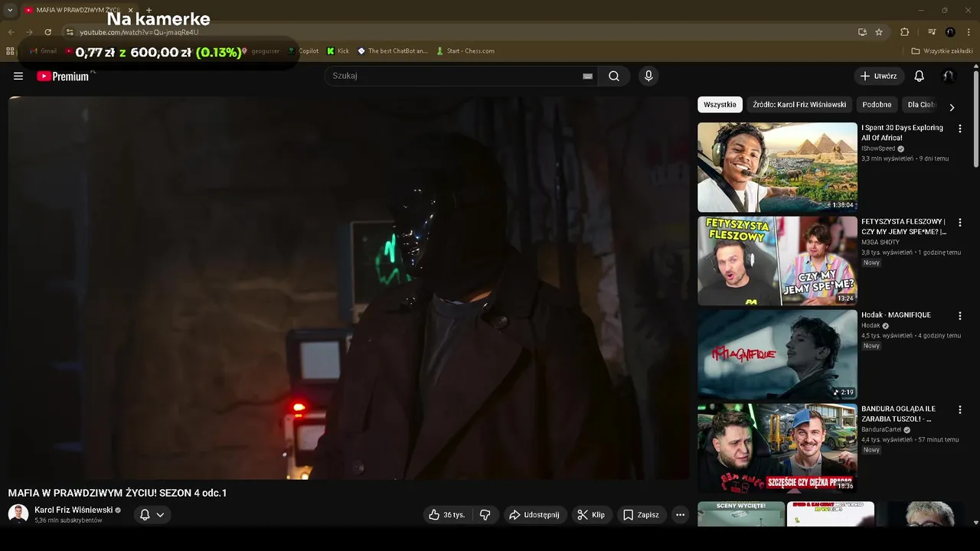Open the Chrome three-dot menu
The height and width of the screenshot is (551, 980).
click(969, 32)
